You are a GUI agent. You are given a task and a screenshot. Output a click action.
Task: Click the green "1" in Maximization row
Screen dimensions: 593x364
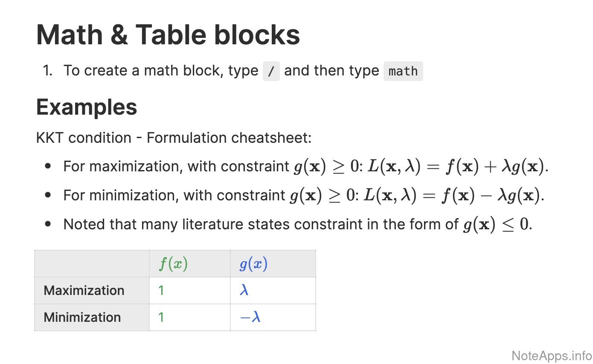click(161, 291)
